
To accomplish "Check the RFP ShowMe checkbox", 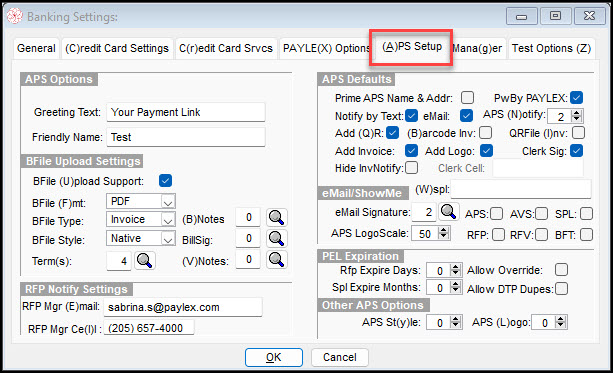I will click(x=498, y=235).
